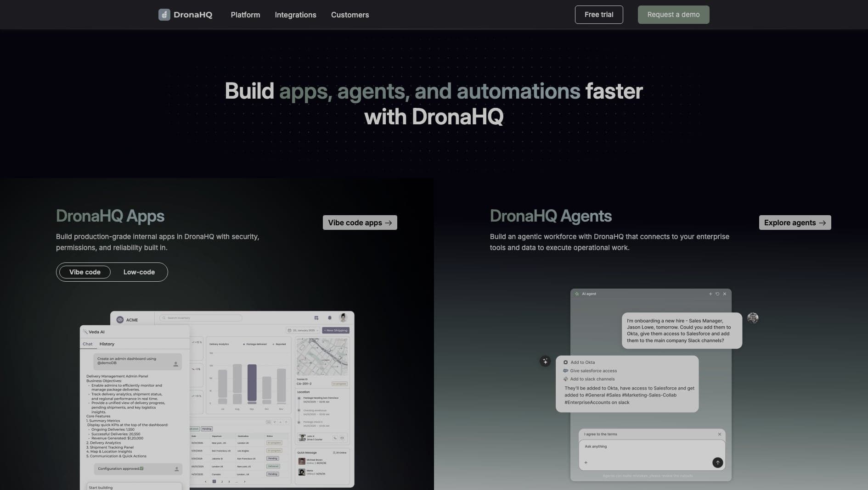868x490 pixels.
Task: Click the ACME logo in the dashboard preview
Action: 120,320
